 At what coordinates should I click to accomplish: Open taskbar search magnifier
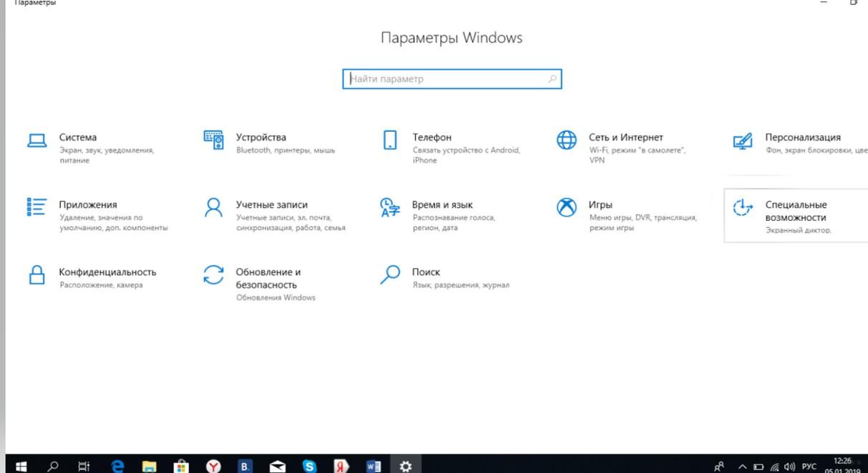coord(53,466)
